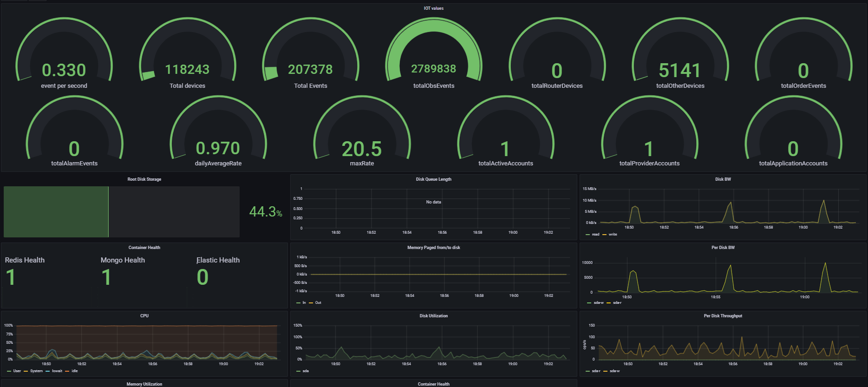
Task: Toggle the Out series in Memory Paged legend
Action: click(x=318, y=303)
